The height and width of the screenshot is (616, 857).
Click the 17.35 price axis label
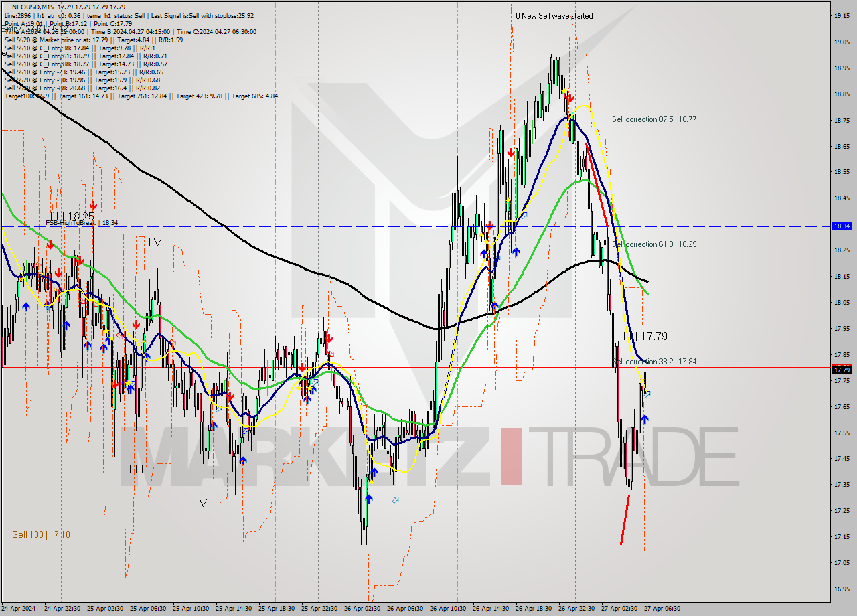click(x=842, y=484)
